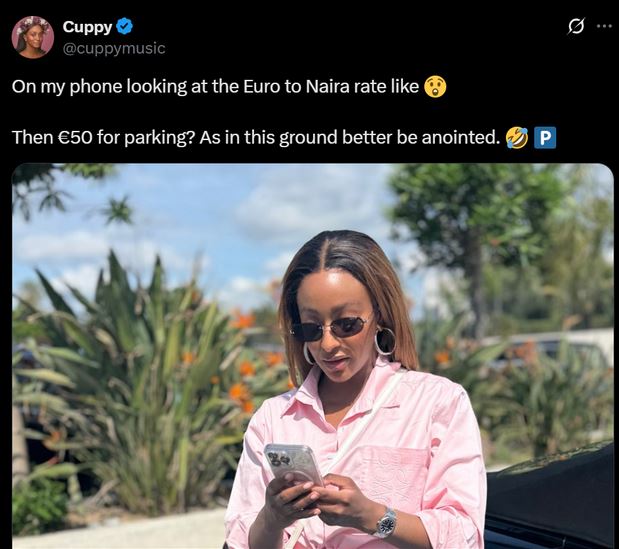
Task: Open the @cuppymusic handle link
Action: [114, 48]
